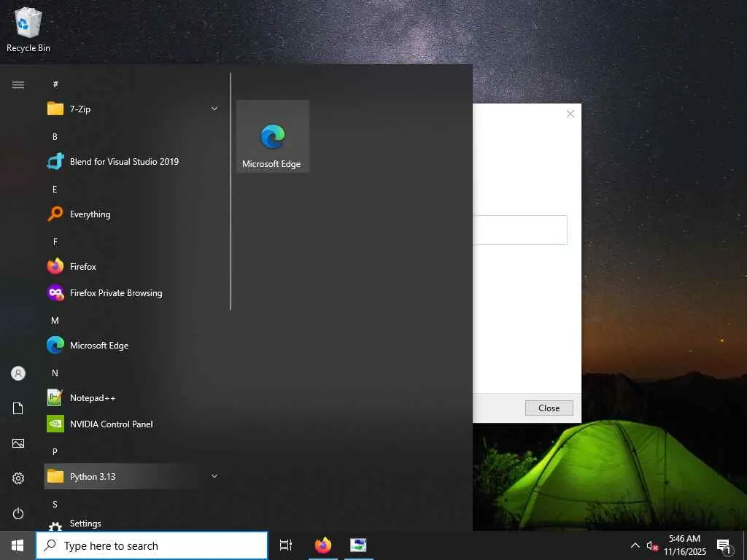Click the text field in the dialog

pyautogui.click(x=519, y=230)
